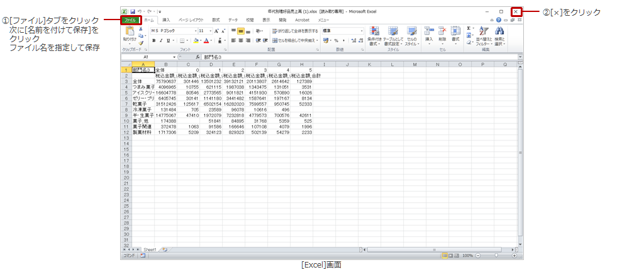Click the yellow fill color bucket
This screenshot has height=277, width=644.
tap(196, 41)
